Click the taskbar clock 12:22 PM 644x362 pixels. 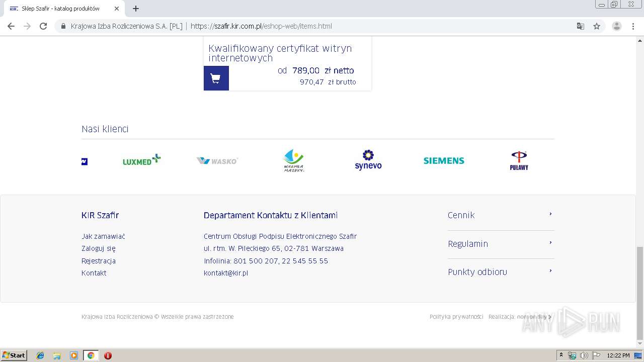tap(618, 355)
